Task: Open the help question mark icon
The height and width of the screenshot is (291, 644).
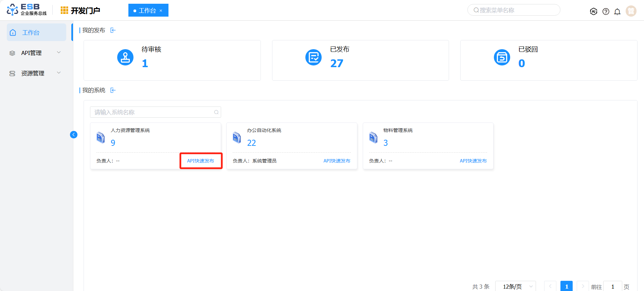Action: coord(606,12)
